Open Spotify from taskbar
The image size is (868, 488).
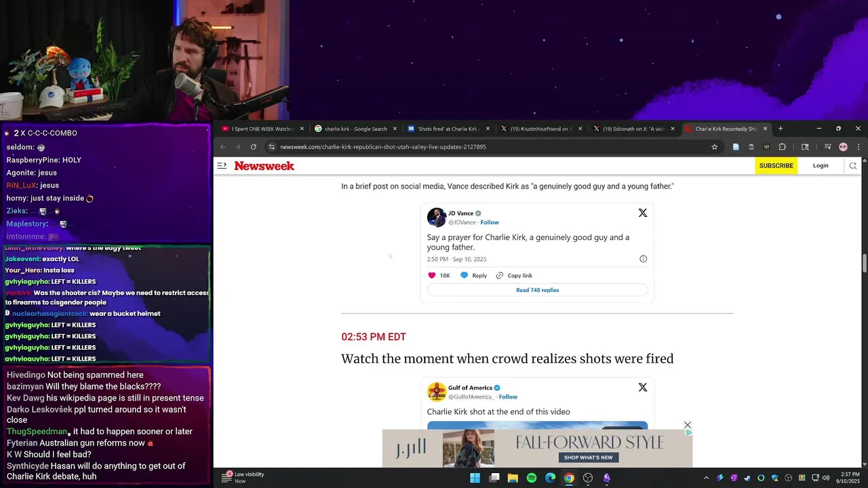coord(532,478)
